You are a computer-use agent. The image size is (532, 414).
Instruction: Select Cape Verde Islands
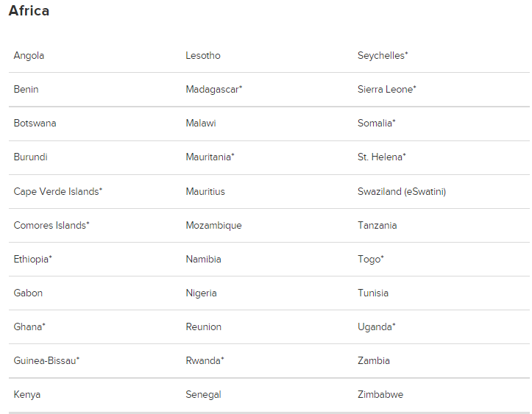[x=57, y=192]
